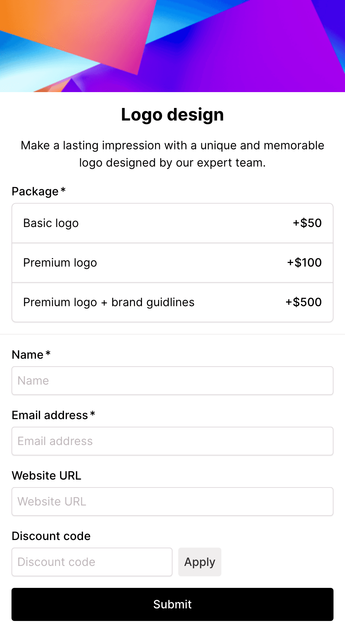345x644 pixels.
Task: Click the Logo design heading
Action: point(172,115)
